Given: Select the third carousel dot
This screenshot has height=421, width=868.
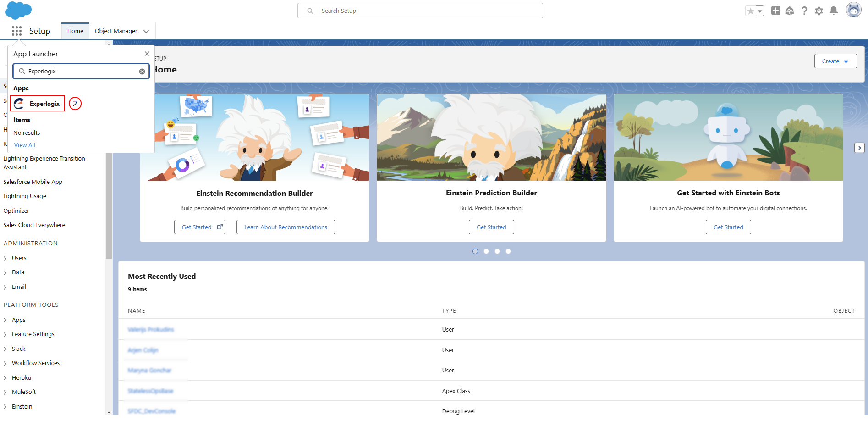Looking at the screenshot, I should coord(497,251).
